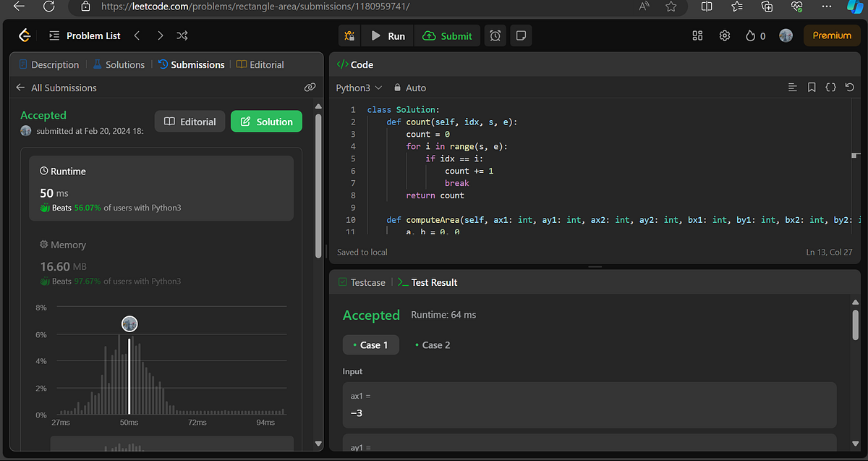The height and width of the screenshot is (461, 868).
Task: Click the LeetCode logo icon
Action: pyautogui.click(x=25, y=35)
